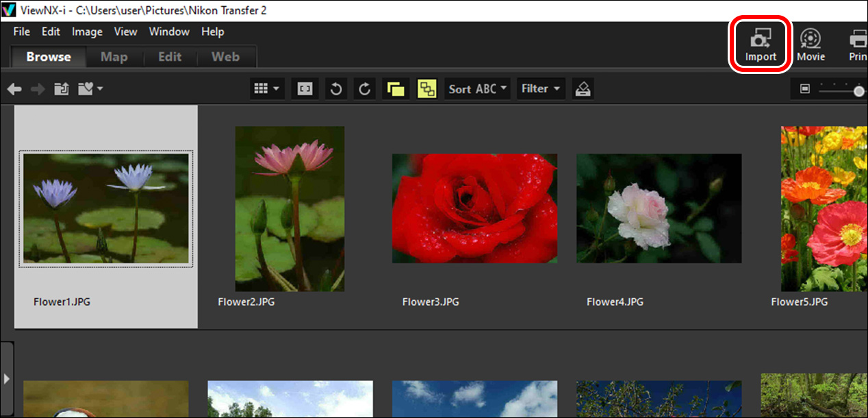Viewport: 868px width, 418px height.
Task: Click the ViewNX-i app logo icon
Action: pyautogui.click(x=9, y=10)
